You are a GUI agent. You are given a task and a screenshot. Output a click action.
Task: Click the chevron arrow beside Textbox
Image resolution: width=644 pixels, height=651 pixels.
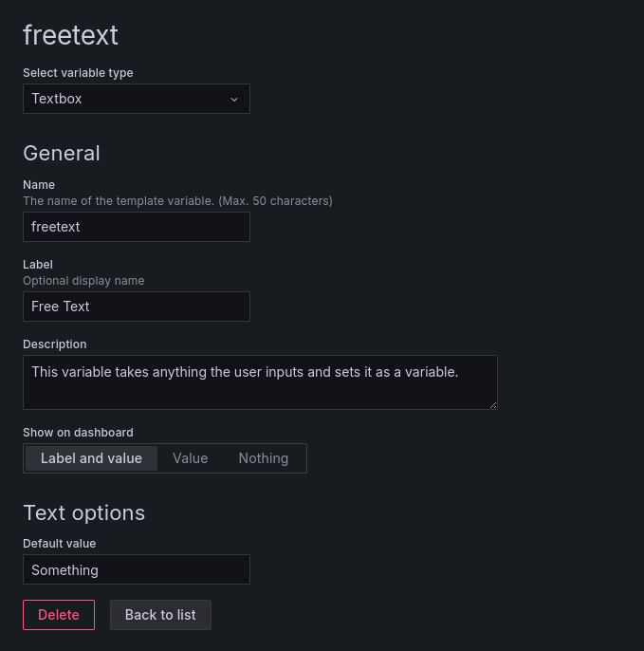(234, 99)
